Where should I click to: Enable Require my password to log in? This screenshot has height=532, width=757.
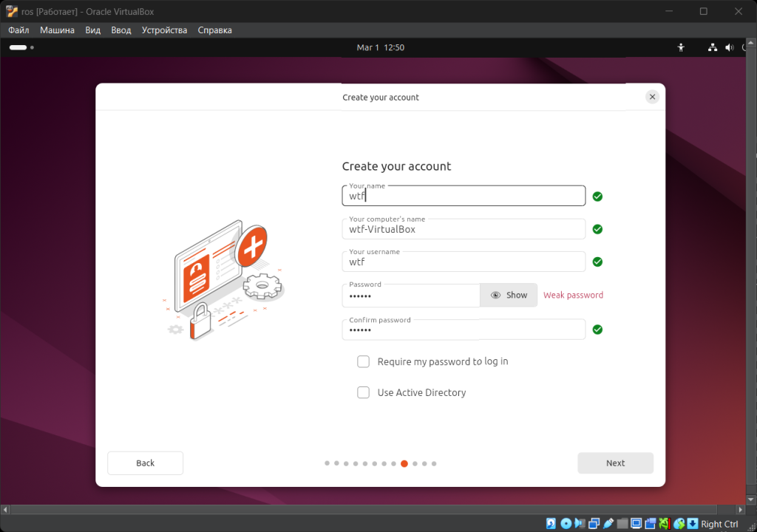363,361
